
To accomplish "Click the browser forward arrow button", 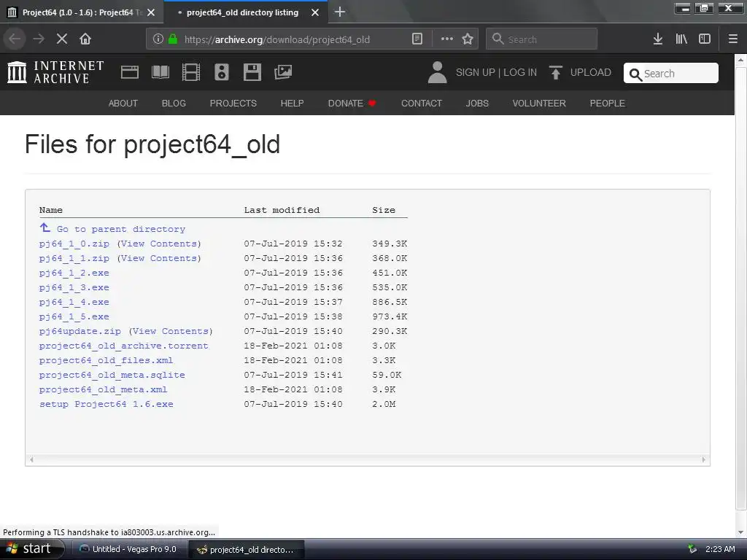I will 39,39.
